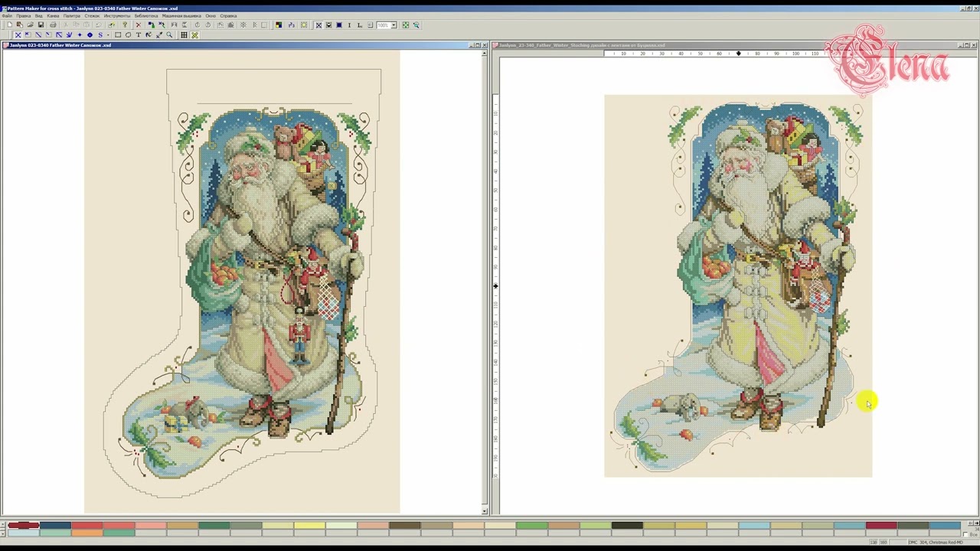Pick the dark forest green palette swatch
The height and width of the screenshot is (551, 980).
click(214, 525)
